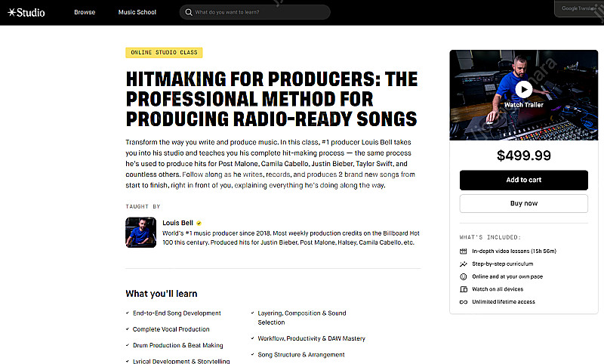Open the trailer video thumbnail
The image size is (604, 364).
(x=523, y=95)
